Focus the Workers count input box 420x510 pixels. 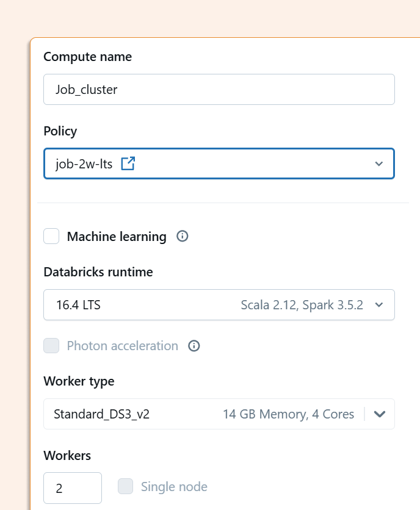click(x=73, y=488)
